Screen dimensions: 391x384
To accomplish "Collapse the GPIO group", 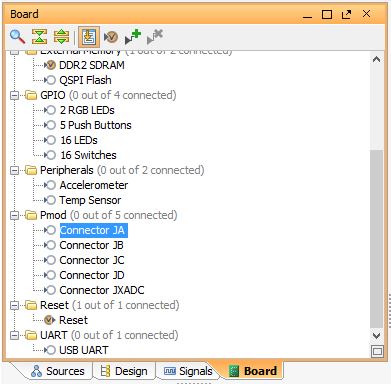I will pyautogui.click(x=14, y=95).
